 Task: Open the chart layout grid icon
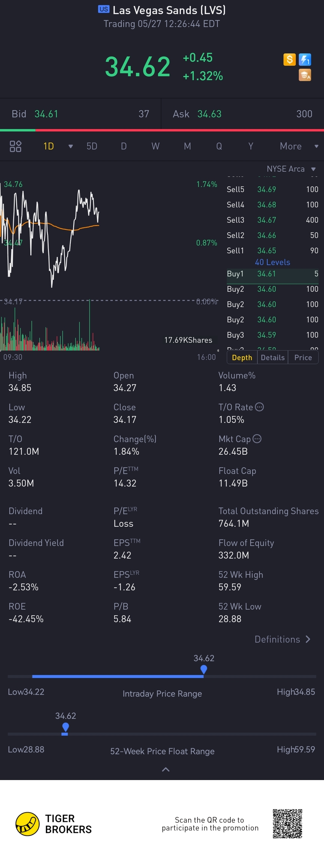16,146
